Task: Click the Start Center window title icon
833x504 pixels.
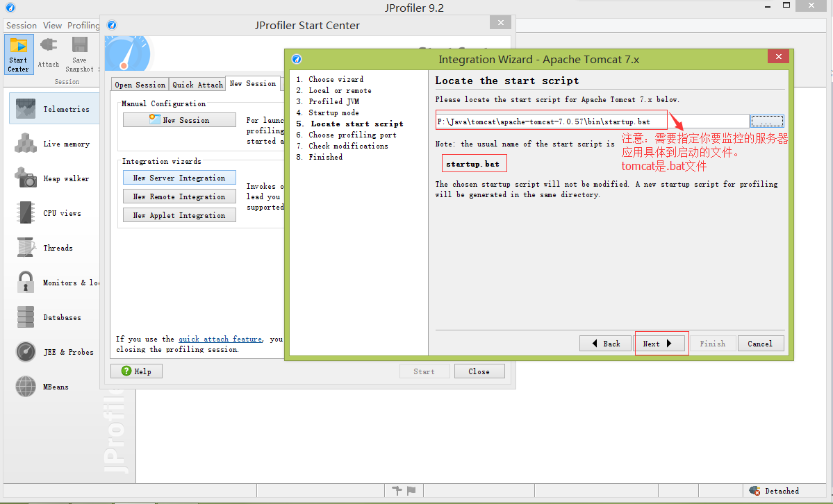Action: pyautogui.click(x=112, y=25)
